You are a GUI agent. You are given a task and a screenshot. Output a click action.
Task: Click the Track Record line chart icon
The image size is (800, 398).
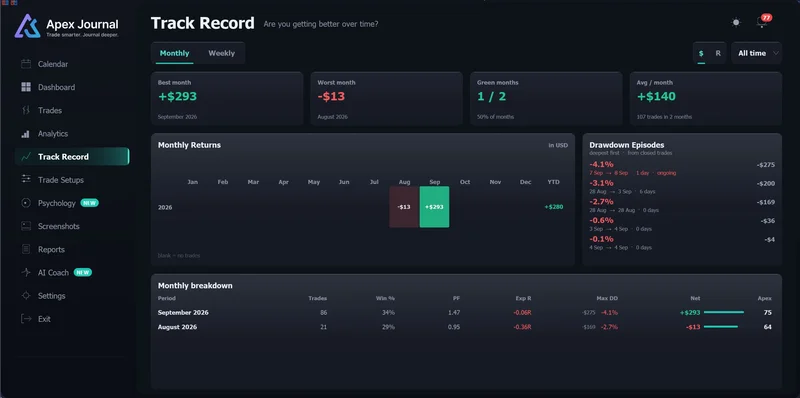pos(26,157)
